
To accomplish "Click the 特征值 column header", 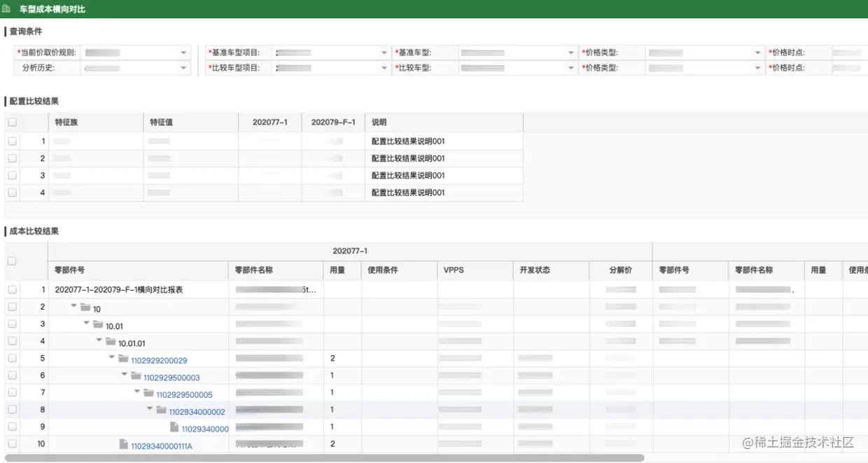I will pyautogui.click(x=190, y=122).
